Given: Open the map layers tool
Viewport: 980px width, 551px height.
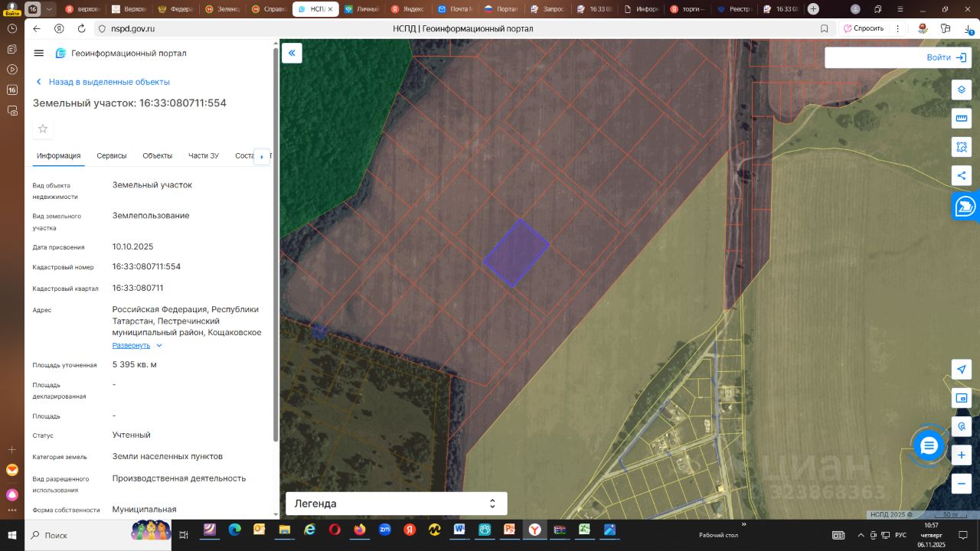Looking at the screenshot, I should pyautogui.click(x=962, y=90).
